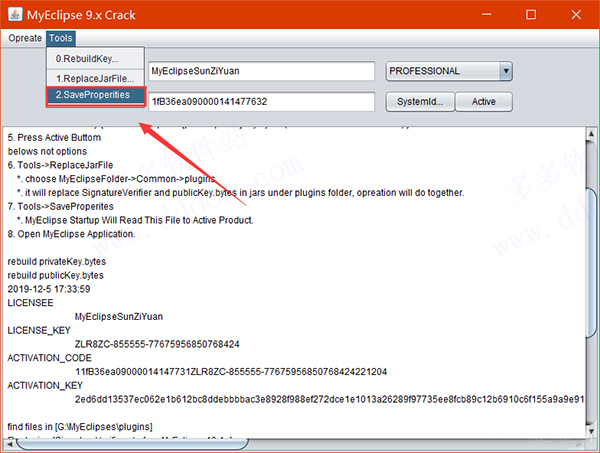Image resolution: width=600 pixels, height=453 pixels.
Task: Click the LICENSEE label in log
Action: (30, 303)
